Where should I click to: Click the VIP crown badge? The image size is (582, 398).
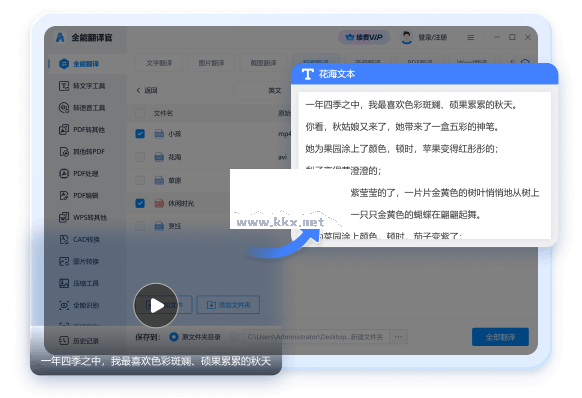point(364,37)
